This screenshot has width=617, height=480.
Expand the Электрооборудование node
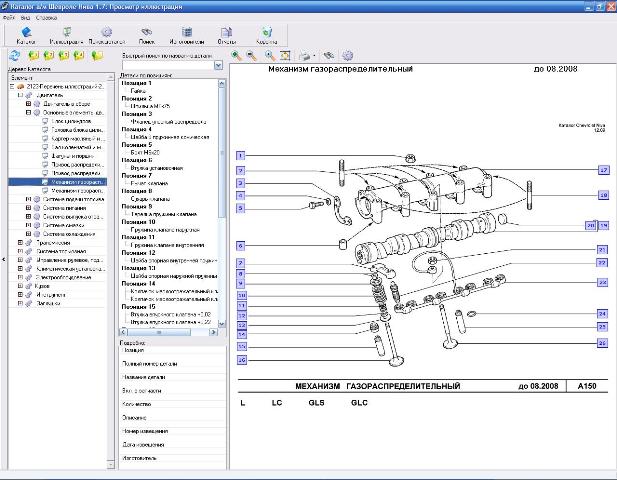point(20,277)
